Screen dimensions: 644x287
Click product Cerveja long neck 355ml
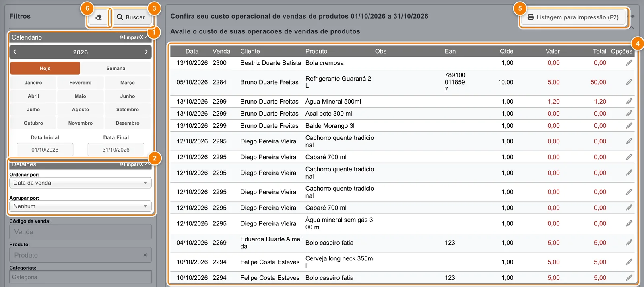(339, 262)
